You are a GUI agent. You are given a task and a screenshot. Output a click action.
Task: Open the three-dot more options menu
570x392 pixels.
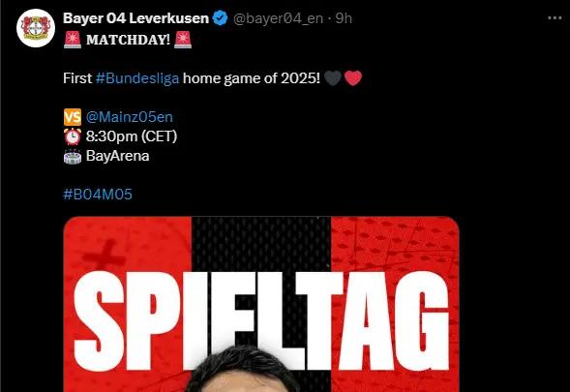[x=555, y=18]
